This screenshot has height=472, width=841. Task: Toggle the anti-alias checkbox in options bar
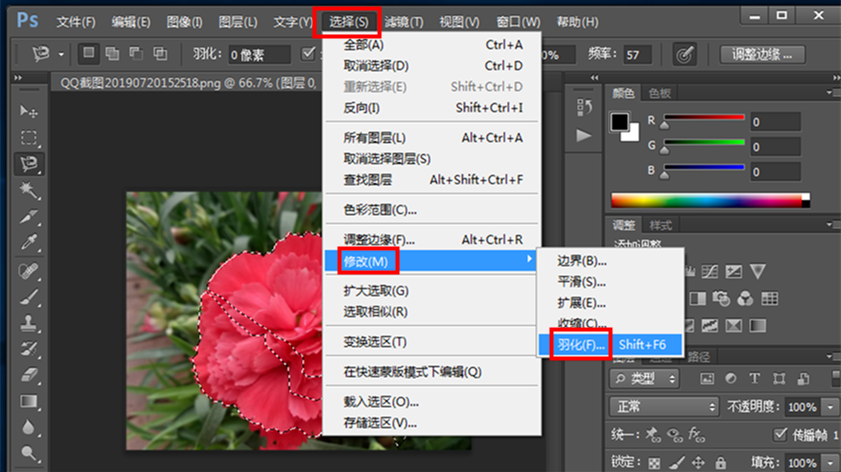[x=308, y=54]
